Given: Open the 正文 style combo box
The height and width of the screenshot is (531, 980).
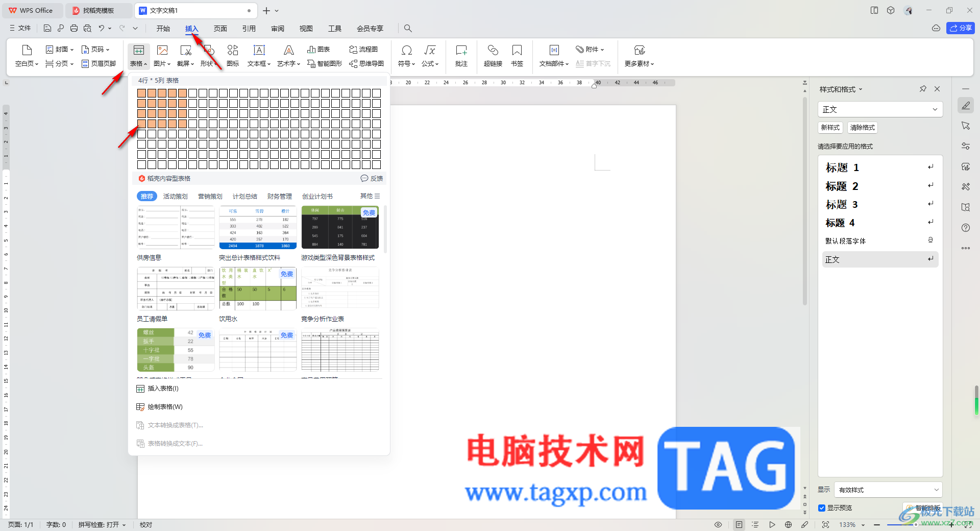Looking at the screenshot, I should coord(880,109).
